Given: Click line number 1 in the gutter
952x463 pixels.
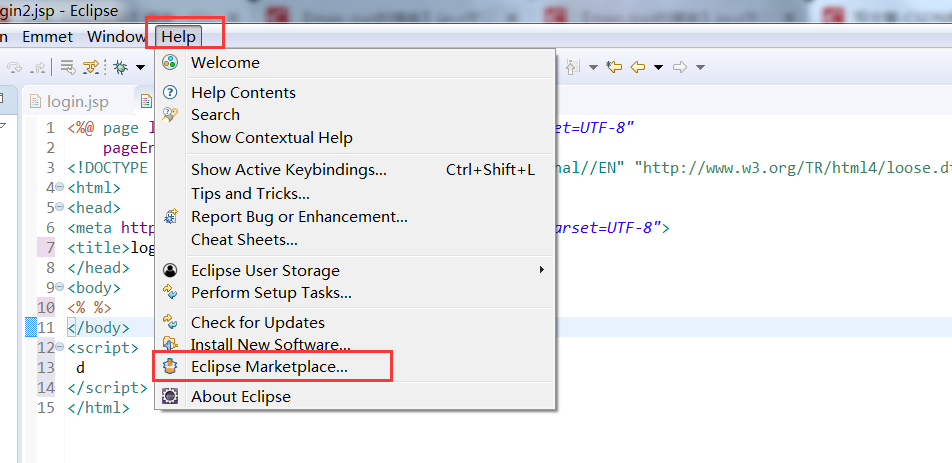Looking at the screenshot, I should click(x=50, y=128).
